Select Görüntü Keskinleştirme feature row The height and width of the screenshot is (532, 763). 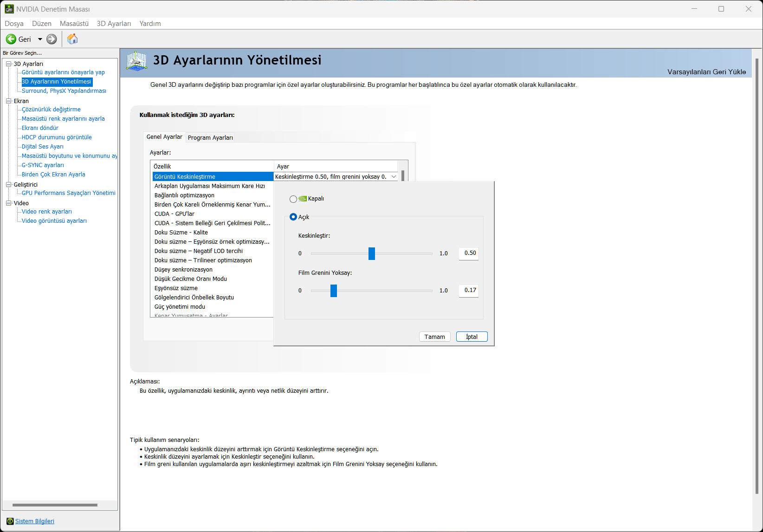click(213, 177)
